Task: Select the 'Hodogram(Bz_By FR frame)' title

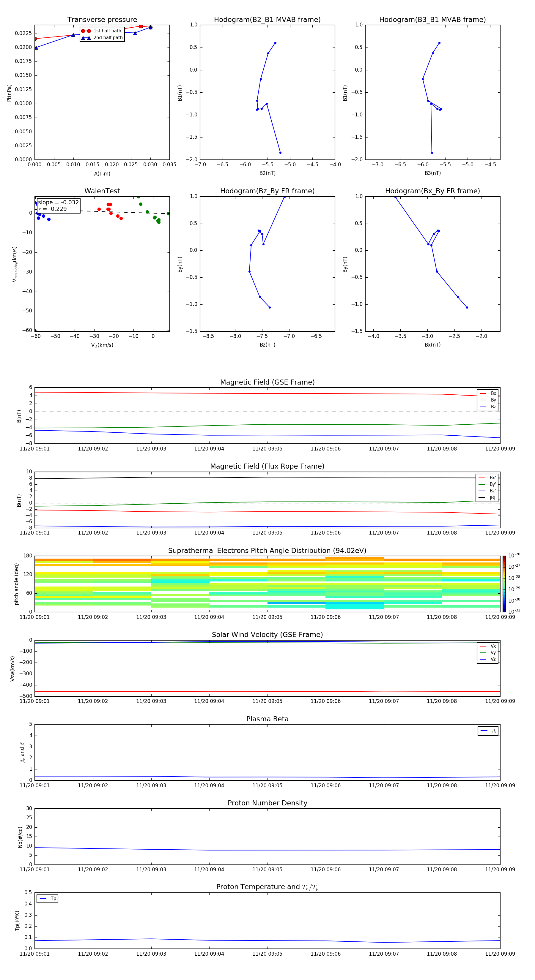Action: [267, 191]
